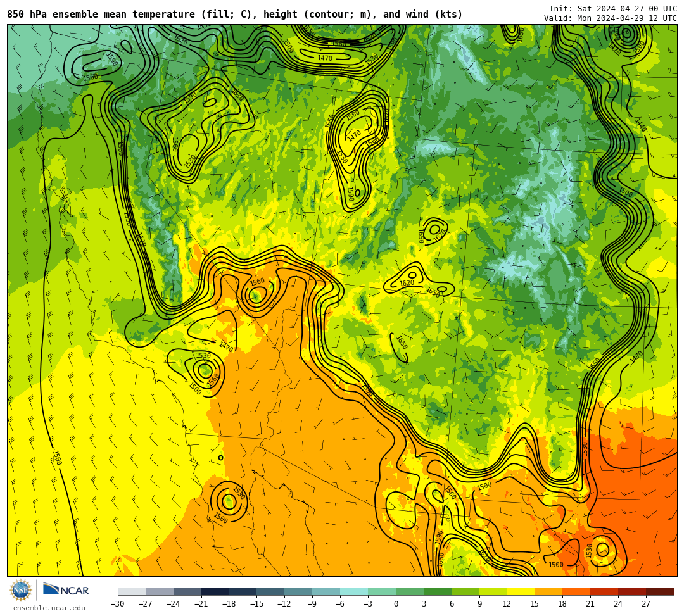
Task: Pick the yellow-green 9 to 12 swatch
Action: [493, 591]
